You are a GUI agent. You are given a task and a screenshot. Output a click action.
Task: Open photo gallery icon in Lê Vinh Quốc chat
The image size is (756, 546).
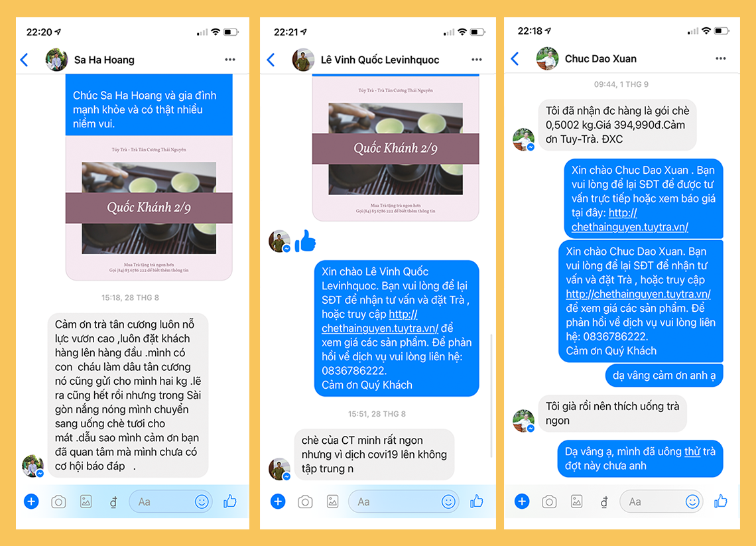click(x=333, y=502)
